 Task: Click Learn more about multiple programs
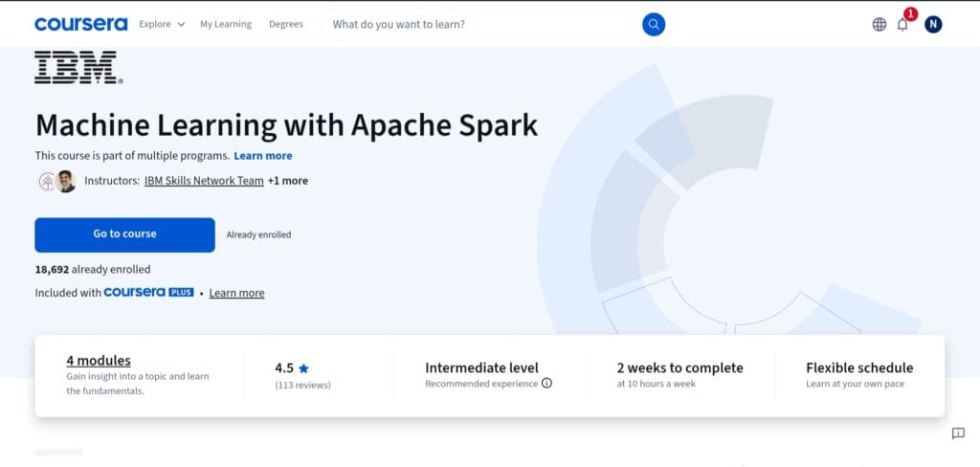(x=262, y=156)
